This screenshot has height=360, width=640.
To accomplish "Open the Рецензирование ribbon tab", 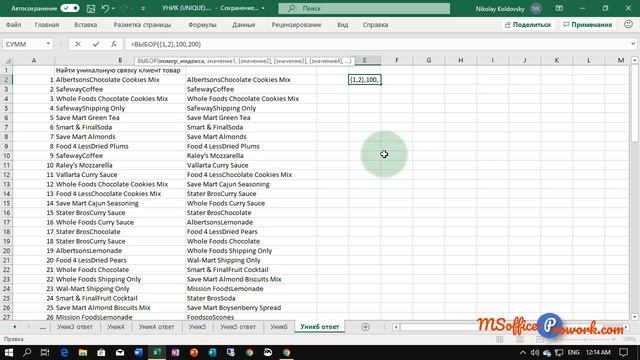I will (296, 25).
